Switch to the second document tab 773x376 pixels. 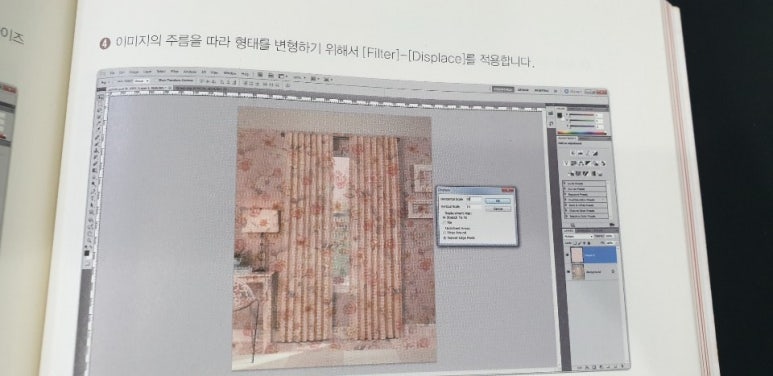click(200, 89)
